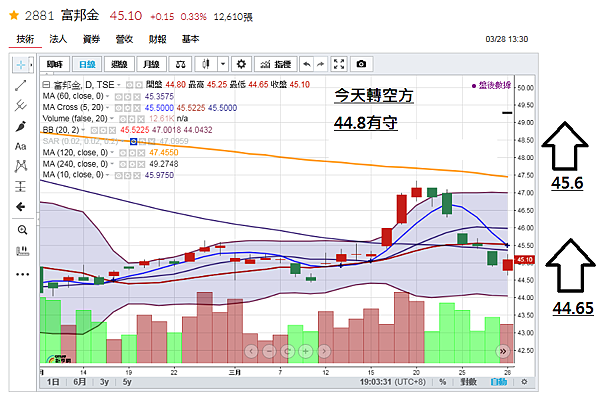The image size is (600, 400).
Task: Expand Volume (false, 20) options arrow
Action: pos(112,119)
